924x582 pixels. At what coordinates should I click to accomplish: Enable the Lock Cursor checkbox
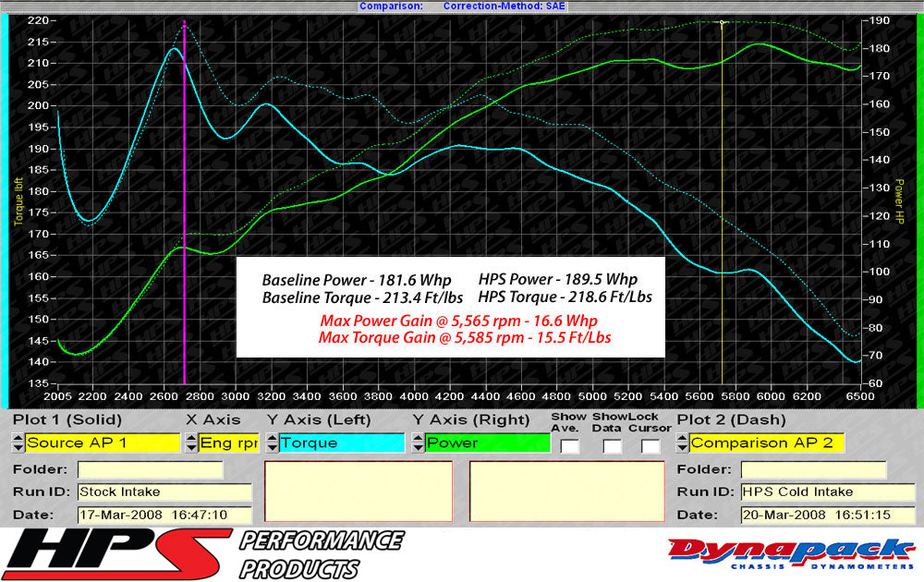point(650,444)
